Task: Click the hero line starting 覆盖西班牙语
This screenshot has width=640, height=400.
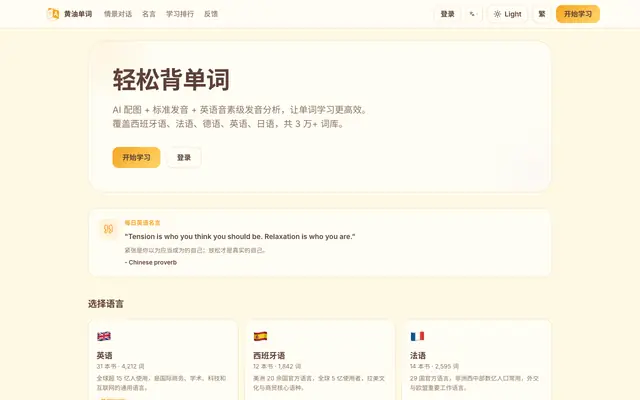Action: pyautogui.click(x=230, y=124)
